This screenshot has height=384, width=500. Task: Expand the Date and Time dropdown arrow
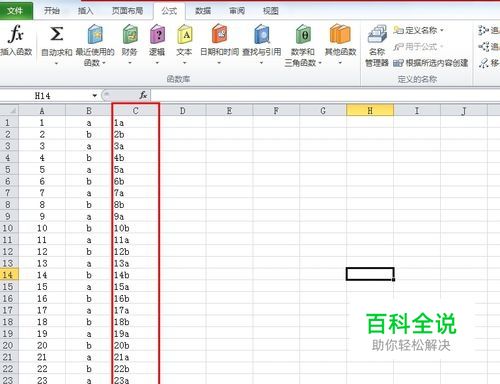tap(219, 63)
